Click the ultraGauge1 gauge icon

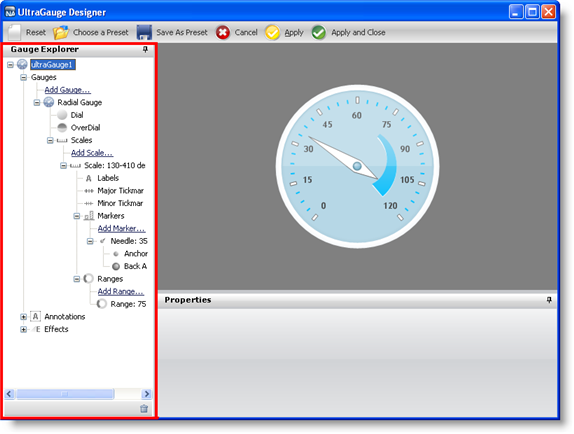22,64
